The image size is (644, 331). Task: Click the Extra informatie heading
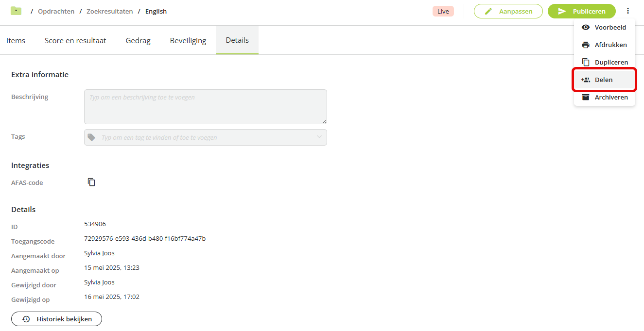coord(40,75)
